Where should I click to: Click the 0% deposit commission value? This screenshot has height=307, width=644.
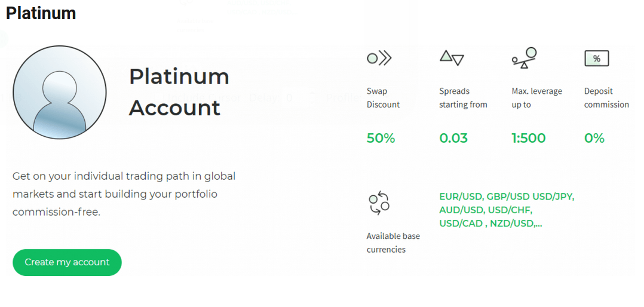(594, 139)
